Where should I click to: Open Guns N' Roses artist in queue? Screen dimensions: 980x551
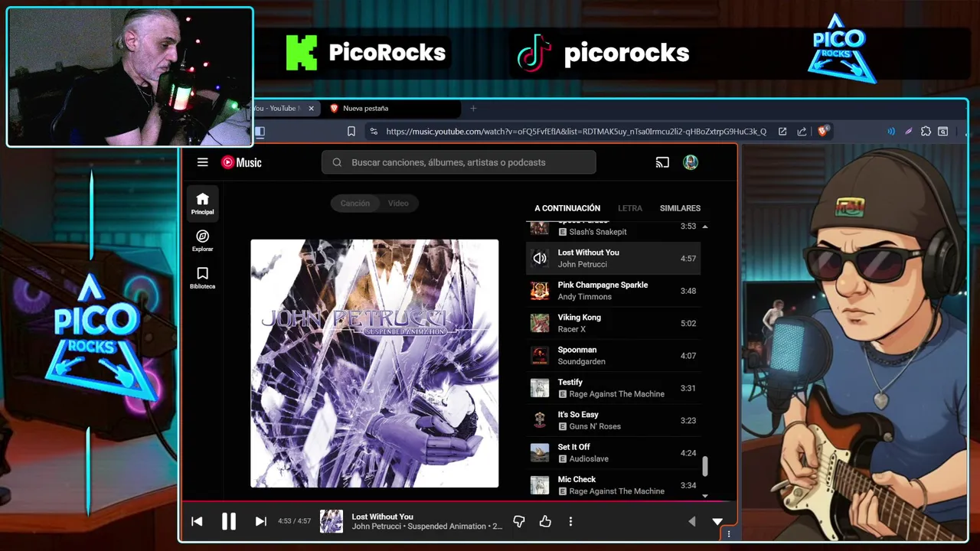coord(595,426)
